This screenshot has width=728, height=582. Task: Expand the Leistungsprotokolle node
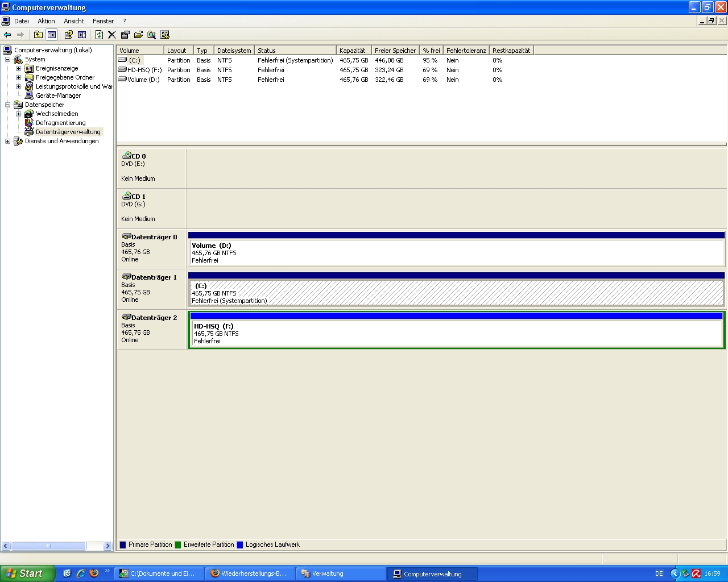[x=18, y=86]
